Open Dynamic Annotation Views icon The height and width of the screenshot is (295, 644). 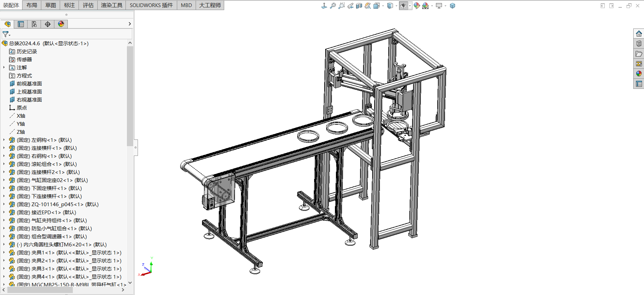(368, 6)
